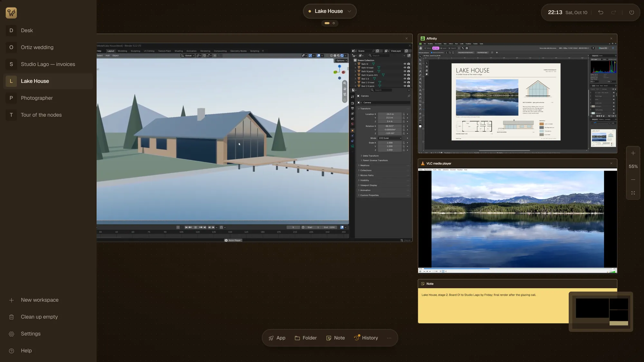This screenshot has width=644, height=362.
Task: Open the Lake House workspace dropdown at top
Action: pyautogui.click(x=329, y=11)
